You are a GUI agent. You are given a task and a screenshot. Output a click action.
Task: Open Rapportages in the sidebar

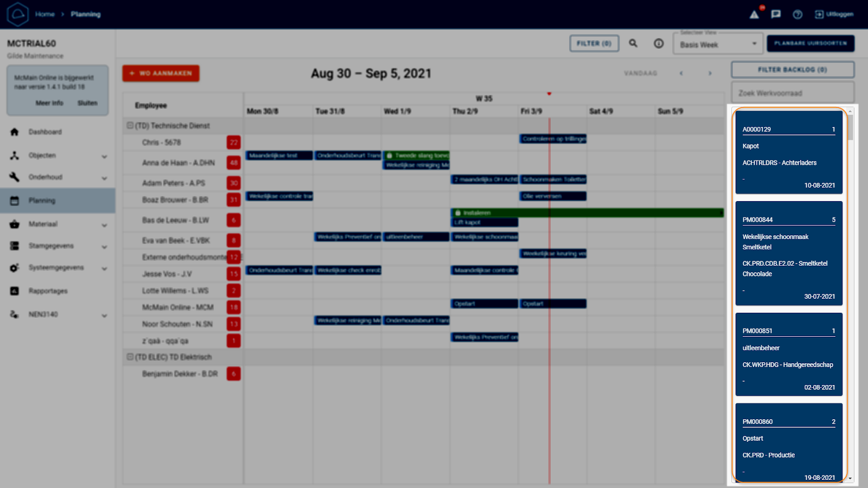(48, 291)
